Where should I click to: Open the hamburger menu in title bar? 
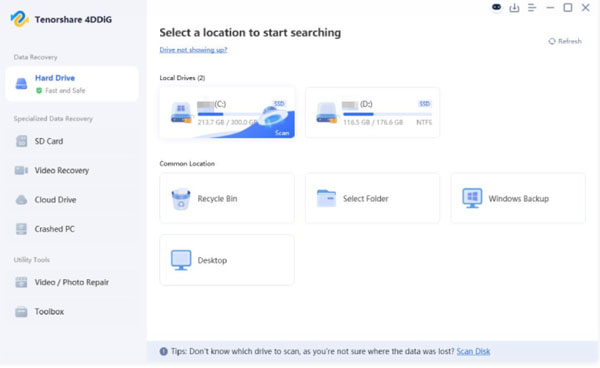pyautogui.click(x=532, y=8)
